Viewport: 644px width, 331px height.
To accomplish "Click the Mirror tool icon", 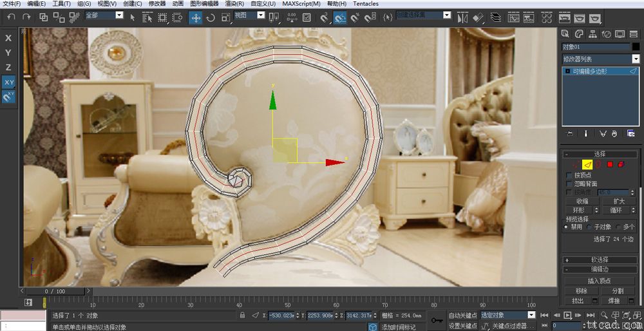I will click(x=463, y=17).
